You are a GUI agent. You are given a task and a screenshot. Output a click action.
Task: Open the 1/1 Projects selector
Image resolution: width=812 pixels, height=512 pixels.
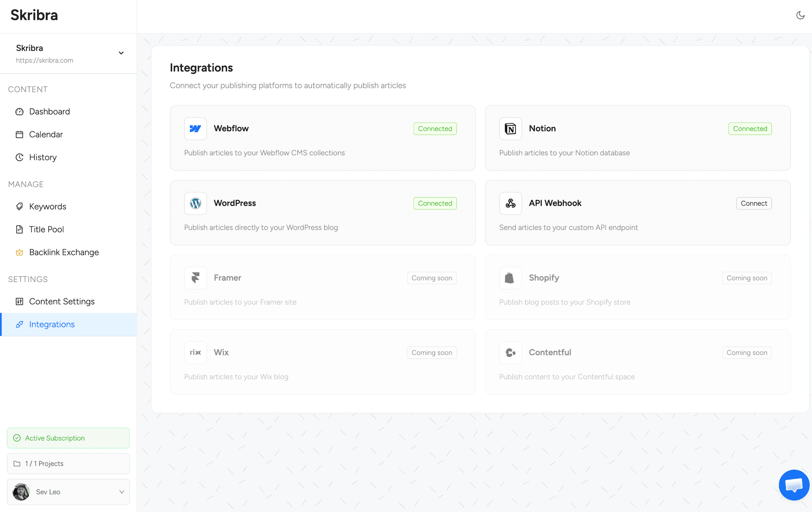tap(68, 463)
